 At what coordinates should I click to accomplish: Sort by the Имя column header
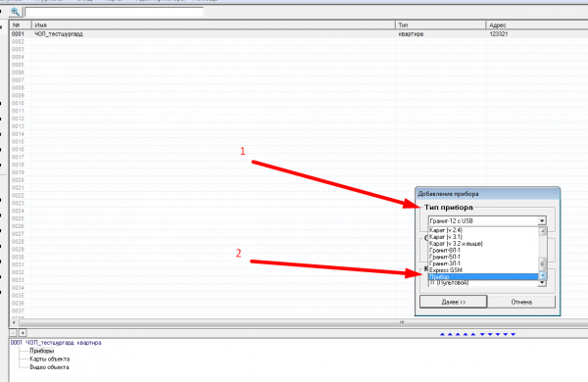click(214, 25)
